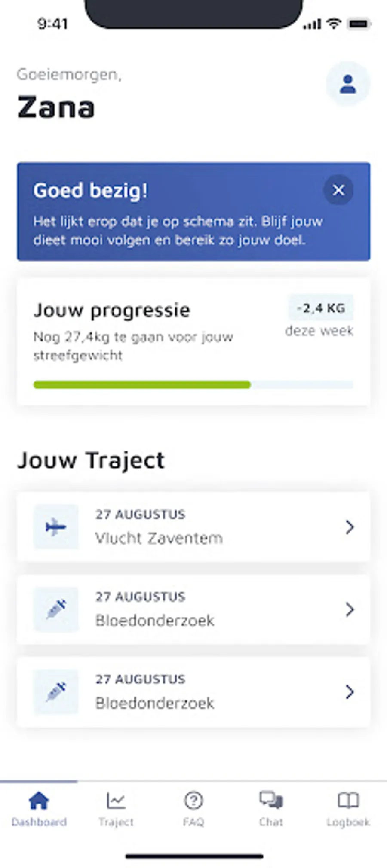
Task: Expand Vlucht Zaventem with its chevron
Action: pos(350,527)
